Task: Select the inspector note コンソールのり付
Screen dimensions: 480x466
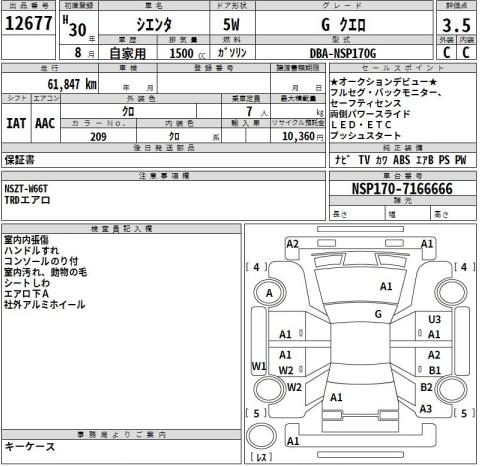Action: pyautogui.click(x=41, y=261)
